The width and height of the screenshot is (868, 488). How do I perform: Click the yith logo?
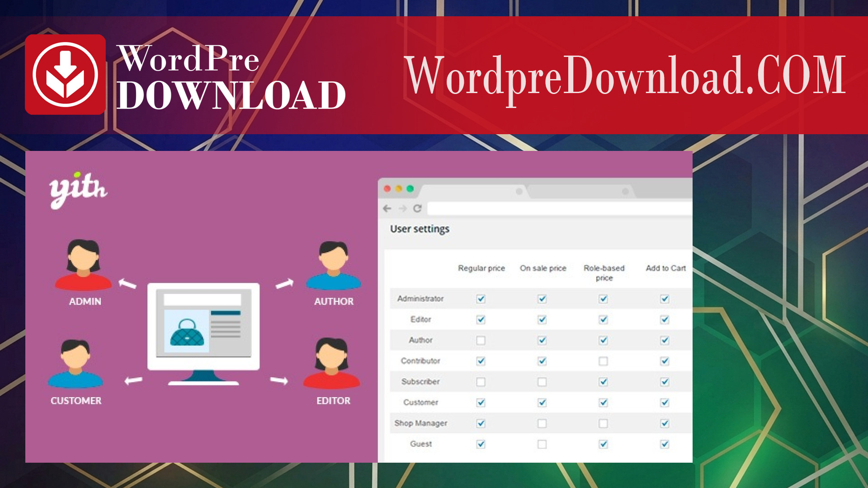coord(78,190)
